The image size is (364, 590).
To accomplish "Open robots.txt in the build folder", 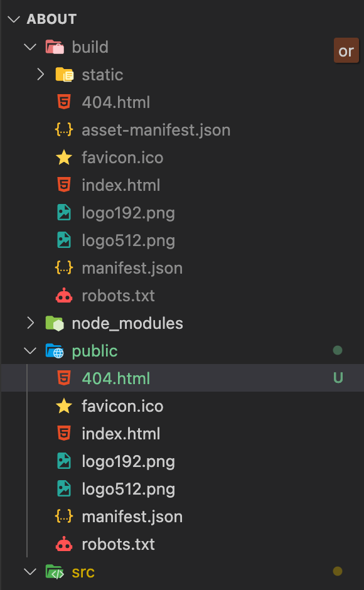I will point(118,296).
